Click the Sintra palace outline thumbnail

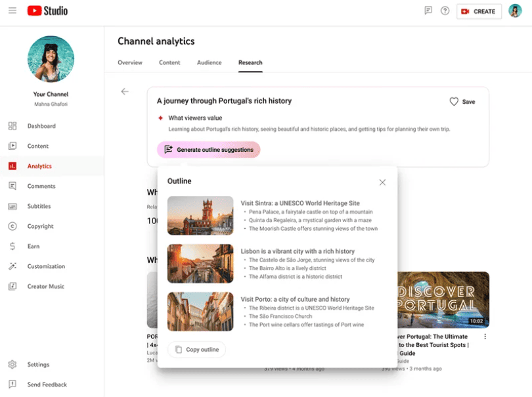click(200, 216)
